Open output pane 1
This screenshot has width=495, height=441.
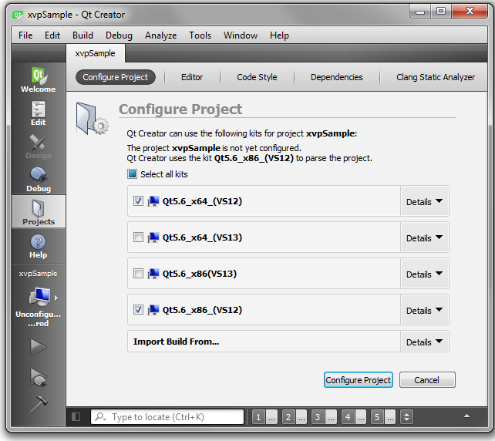[265, 417]
